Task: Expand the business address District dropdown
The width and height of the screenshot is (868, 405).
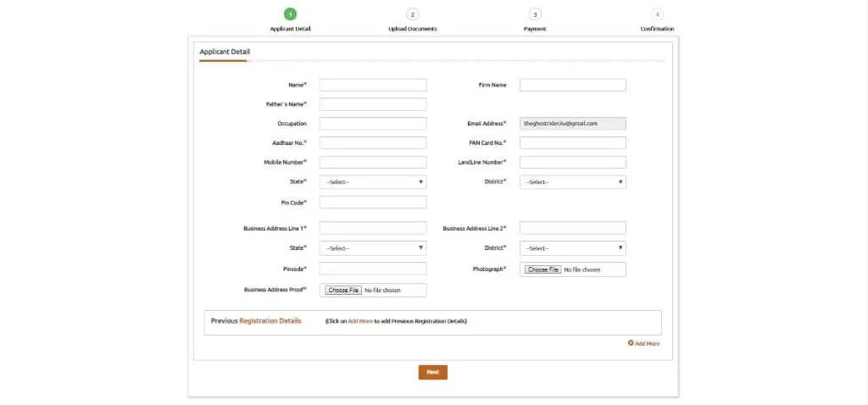Action: pyautogui.click(x=573, y=248)
